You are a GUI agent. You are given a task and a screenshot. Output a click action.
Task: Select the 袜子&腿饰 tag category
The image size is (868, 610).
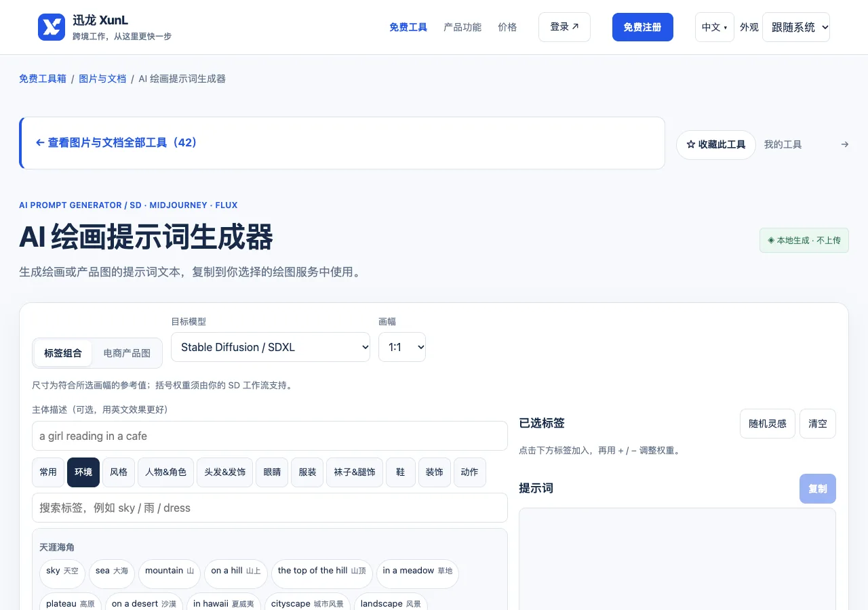pyautogui.click(x=355, y=472)
